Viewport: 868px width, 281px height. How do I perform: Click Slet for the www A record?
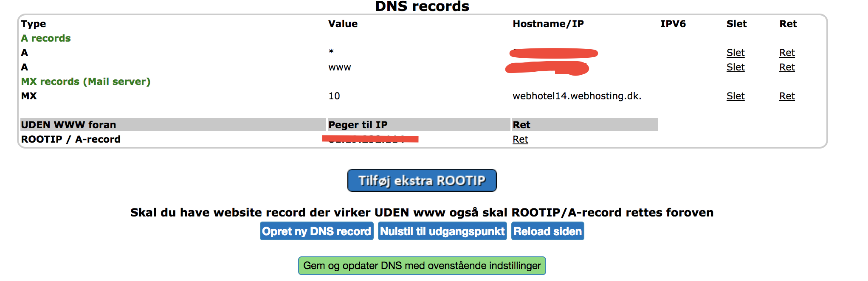tap(735, 67)
